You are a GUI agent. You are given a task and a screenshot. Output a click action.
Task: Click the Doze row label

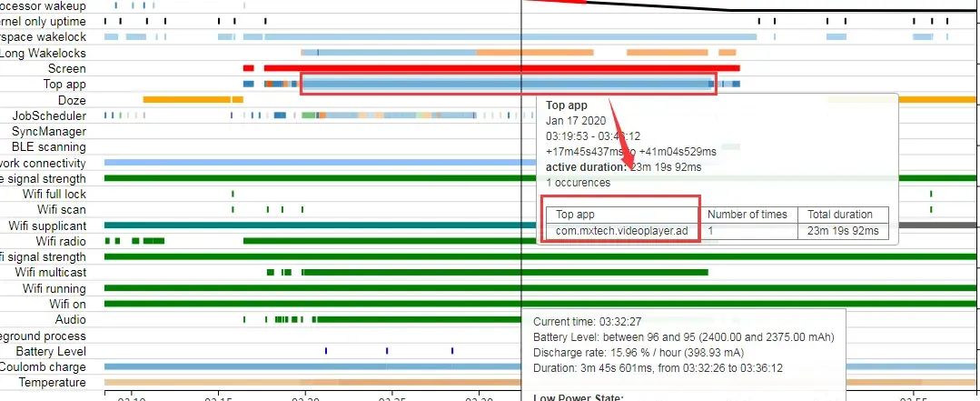[72, 100]
